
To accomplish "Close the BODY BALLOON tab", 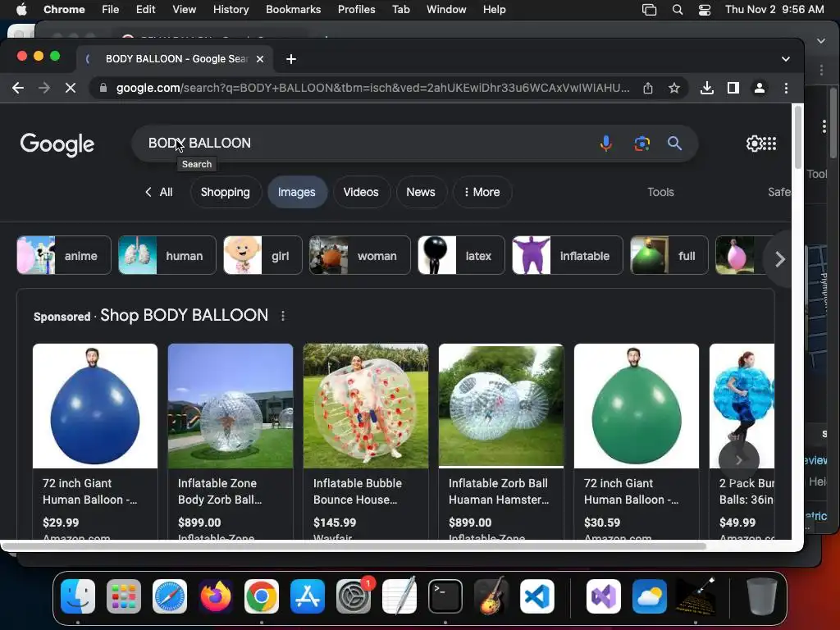I will [260, 59].
